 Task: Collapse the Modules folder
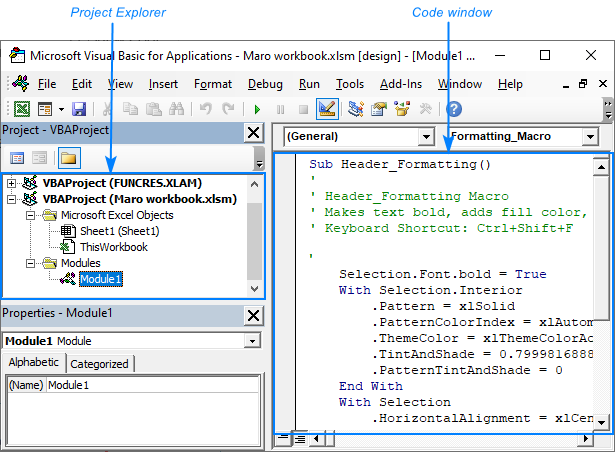click(x=30, y=263)
